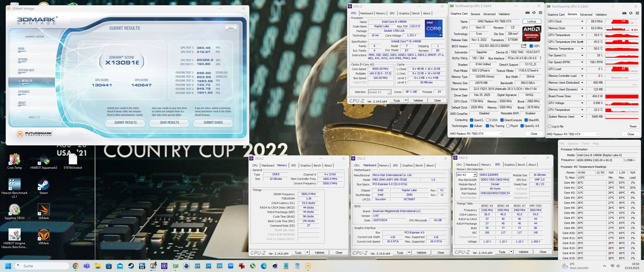644x272 pixels.
Task: Toggle OpenCL checkbox in GPU-Z
Action: click(472, 120)
